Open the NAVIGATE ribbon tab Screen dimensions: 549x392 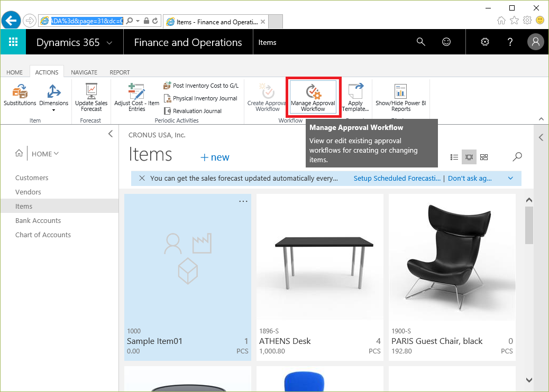pyautogui.click(x=84, y=72)
